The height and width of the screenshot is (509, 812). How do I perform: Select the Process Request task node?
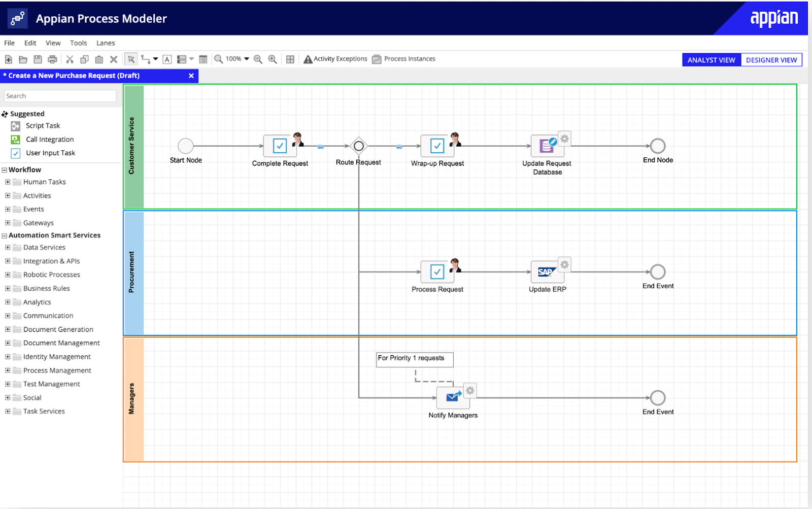pos(437,272)
